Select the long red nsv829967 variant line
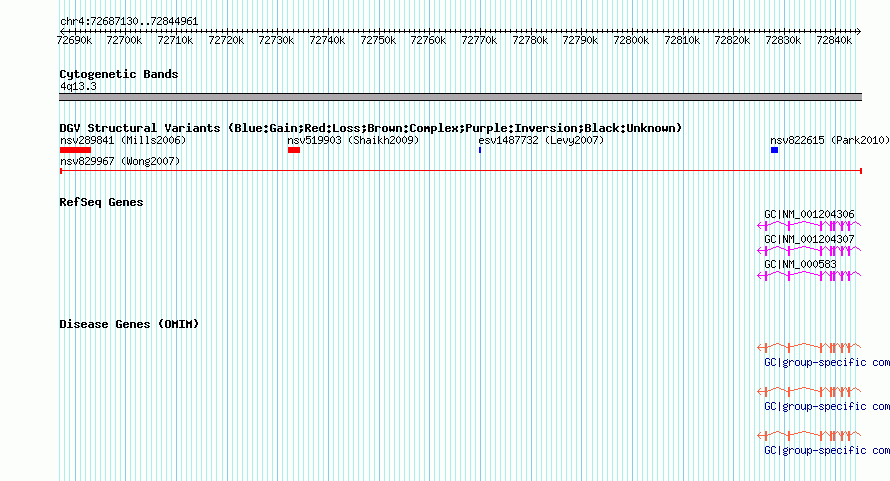This screenshot has width=890, height=481. click(461, 171)
